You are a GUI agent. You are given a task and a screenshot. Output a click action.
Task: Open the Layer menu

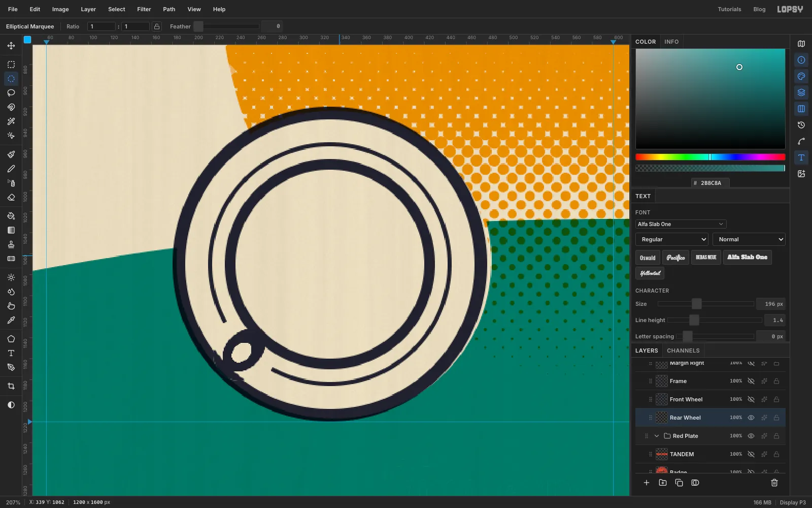pyautogui.click(x=88, y=9)
